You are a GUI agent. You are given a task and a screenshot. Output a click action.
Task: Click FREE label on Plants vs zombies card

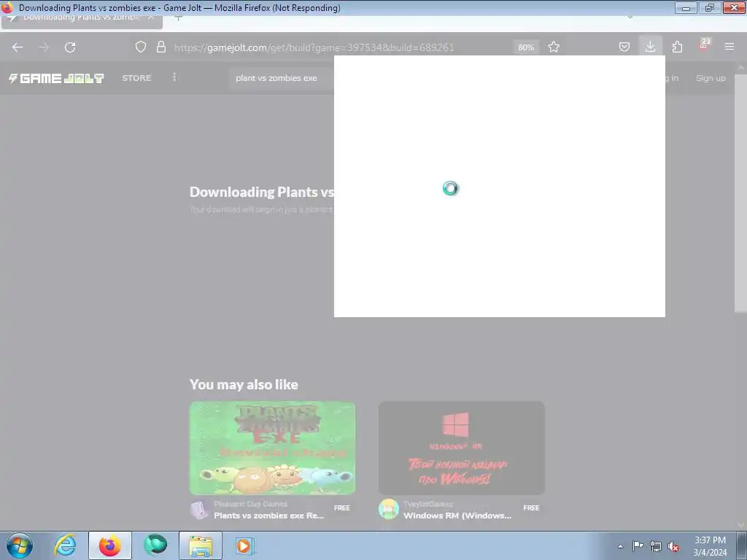pos(342,508)
